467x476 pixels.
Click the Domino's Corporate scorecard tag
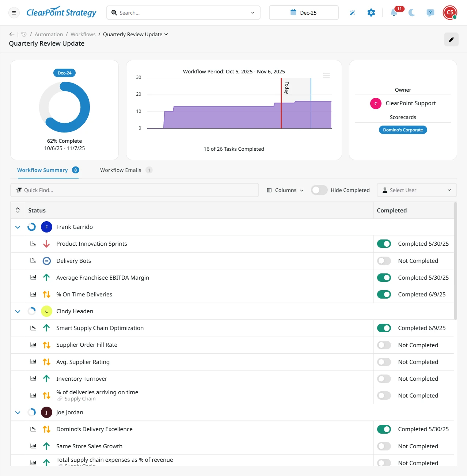[x=403, y=130]
